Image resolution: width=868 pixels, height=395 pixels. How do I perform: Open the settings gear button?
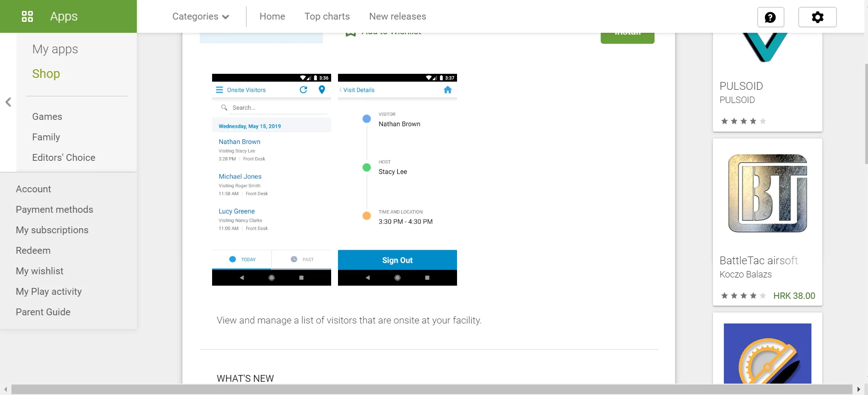[817, 17]
